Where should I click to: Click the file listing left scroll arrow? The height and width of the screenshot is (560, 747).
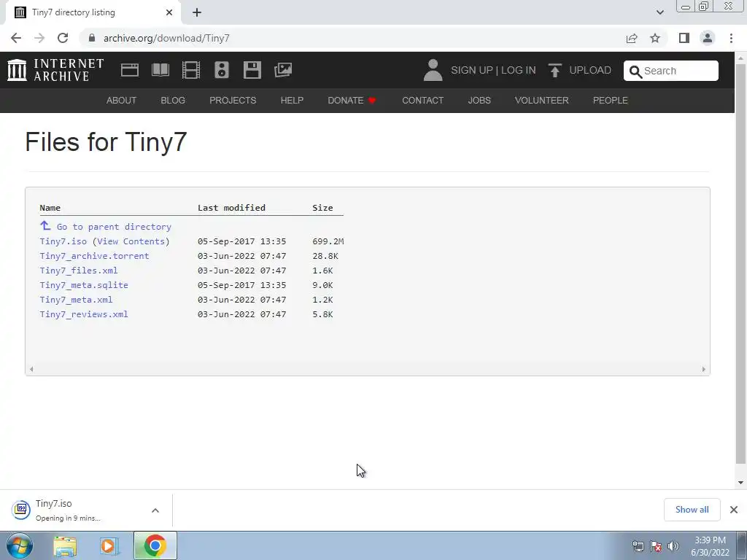tap(31, 369)
